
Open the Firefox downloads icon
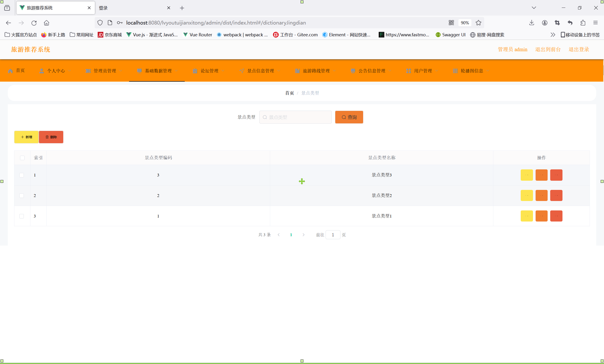(x=531, y=23)
